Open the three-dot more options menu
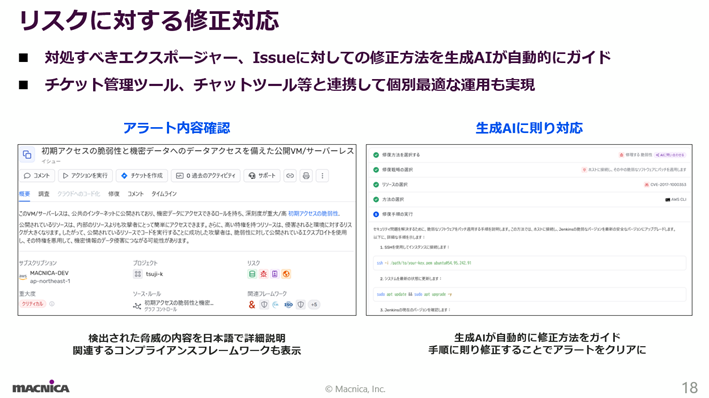The width and height of the screenshot is (709, 398). (x=322, y=175)
